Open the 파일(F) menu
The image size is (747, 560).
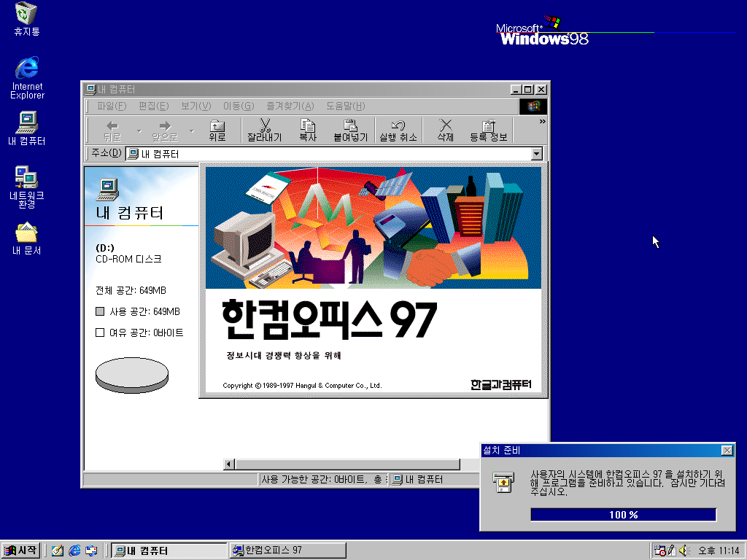pyautogui.click(x=112, y=106)
